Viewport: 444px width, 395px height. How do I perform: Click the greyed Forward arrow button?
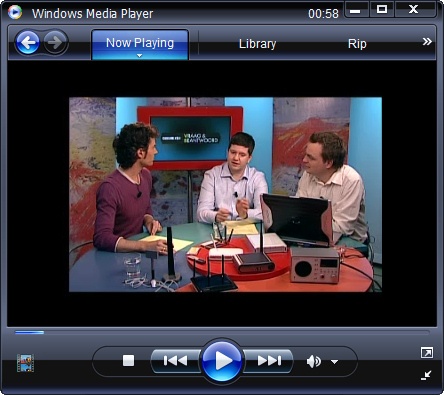point(55,42)
